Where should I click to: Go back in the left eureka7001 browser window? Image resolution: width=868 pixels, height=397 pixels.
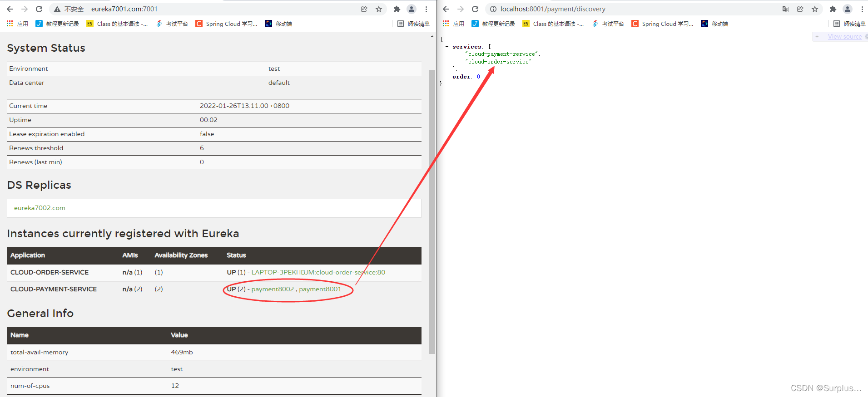point(10,9)
